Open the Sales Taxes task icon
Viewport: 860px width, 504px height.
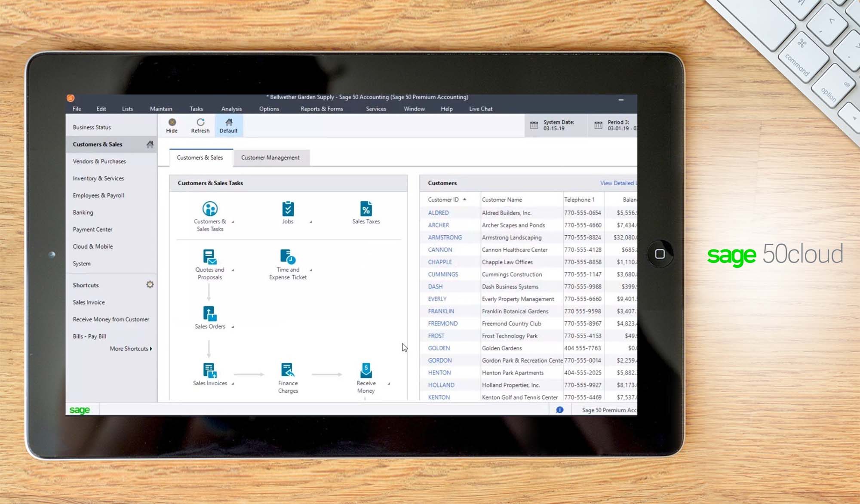click(x=365, y=209)
